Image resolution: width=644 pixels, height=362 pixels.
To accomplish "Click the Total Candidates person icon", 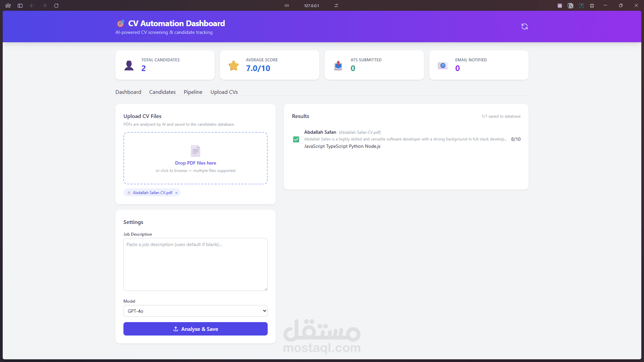I will (129, 65).
